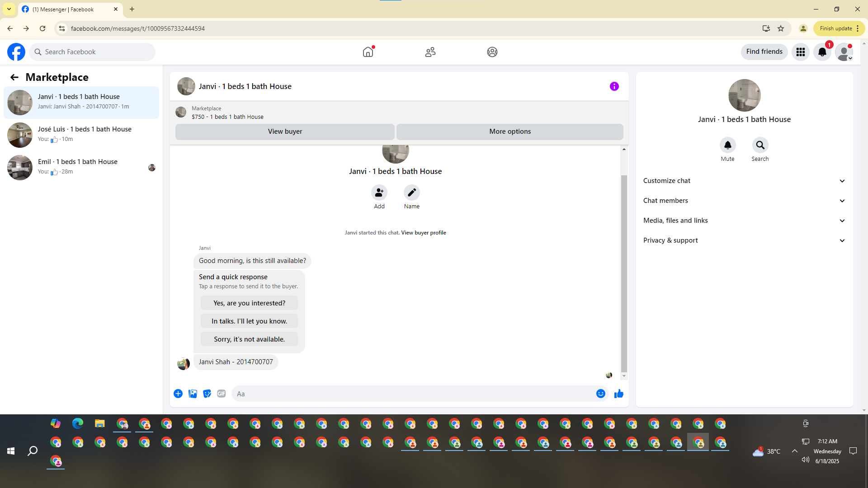Click the back arrow beside Marketplace

coord(14,77)
